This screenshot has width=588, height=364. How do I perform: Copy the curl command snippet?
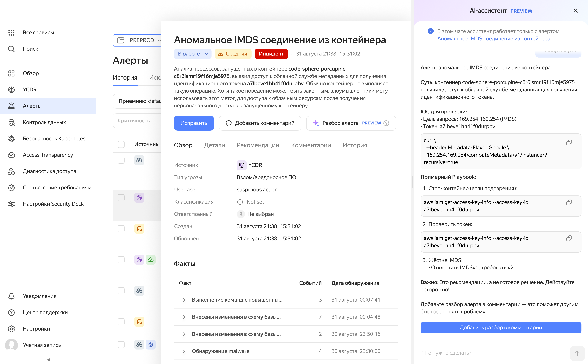pyautogui.click(x=569, y=143)
